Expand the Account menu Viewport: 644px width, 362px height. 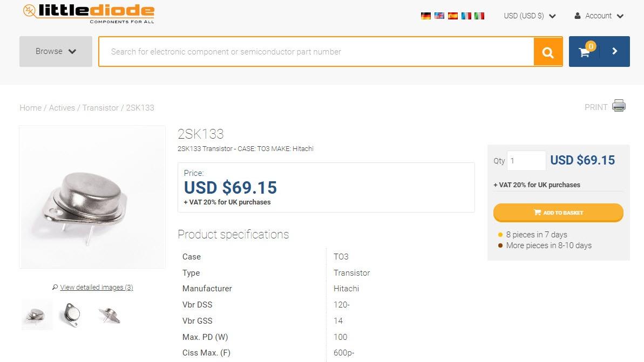point(599,16)
